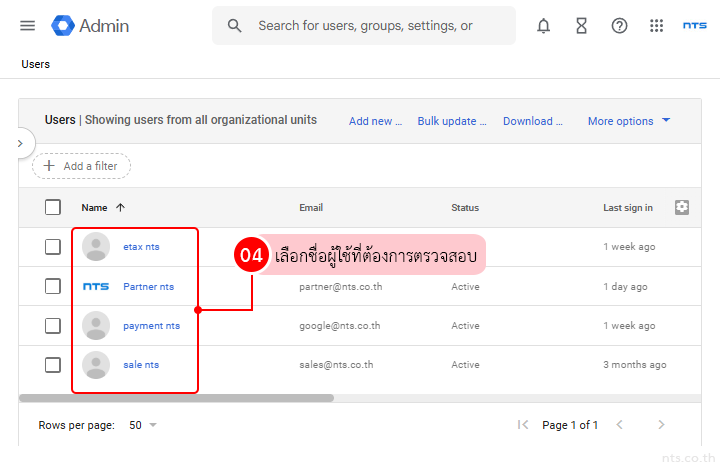The width and height of the screenshot is (720, 467).
Task: Sort by the Name column header
Action: (95, 208)
